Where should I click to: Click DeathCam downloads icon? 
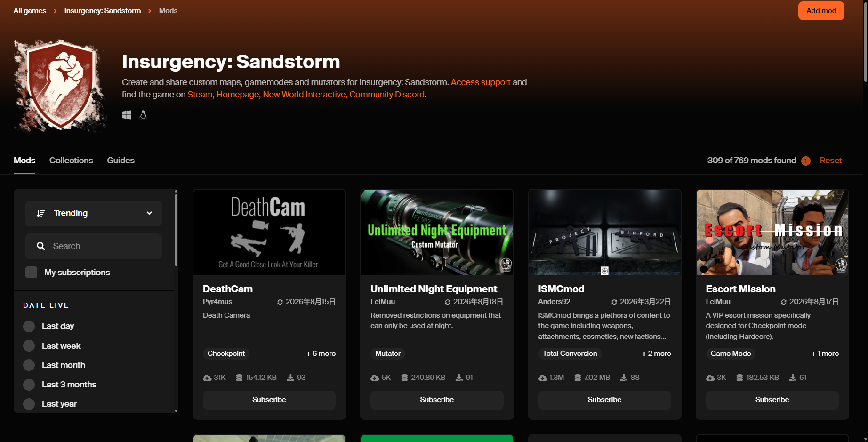(291, 378)
